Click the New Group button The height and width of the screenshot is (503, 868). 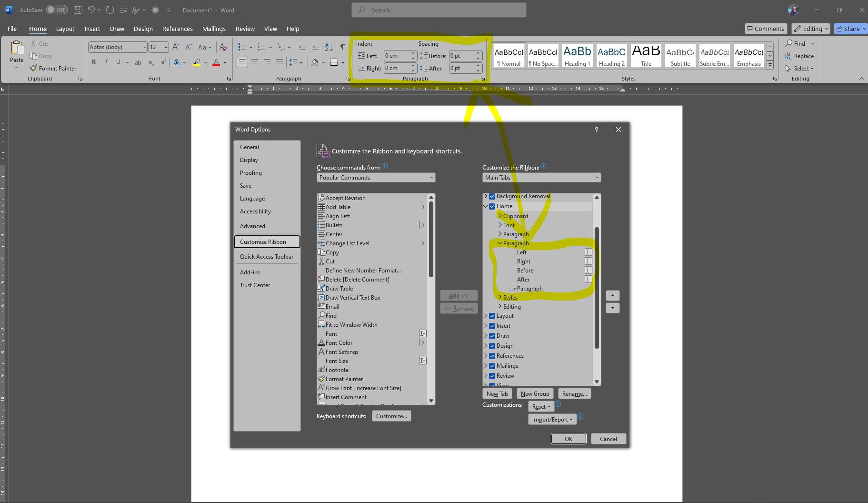pyautogui.click(x=535, y=393)
